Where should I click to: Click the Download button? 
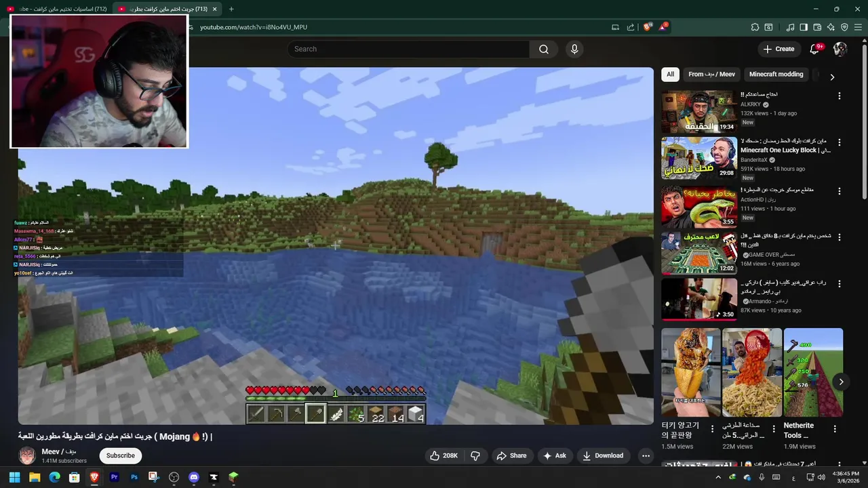pos(603,455)
